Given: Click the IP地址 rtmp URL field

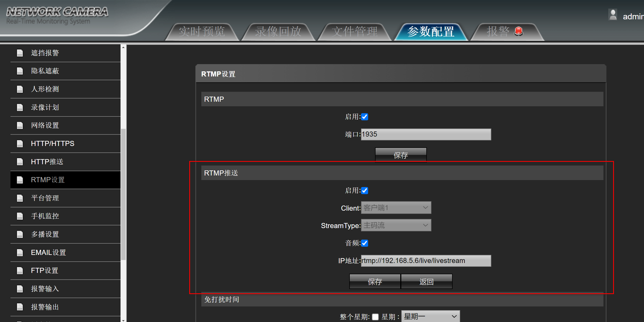Looking at the screenshot, I should pos(426,261).
